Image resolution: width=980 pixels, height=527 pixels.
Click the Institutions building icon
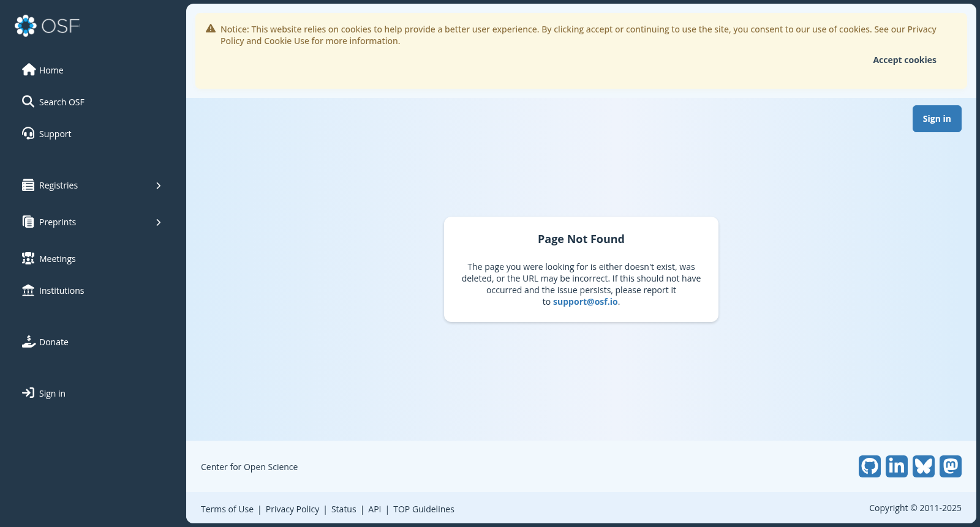click(28, 290)
